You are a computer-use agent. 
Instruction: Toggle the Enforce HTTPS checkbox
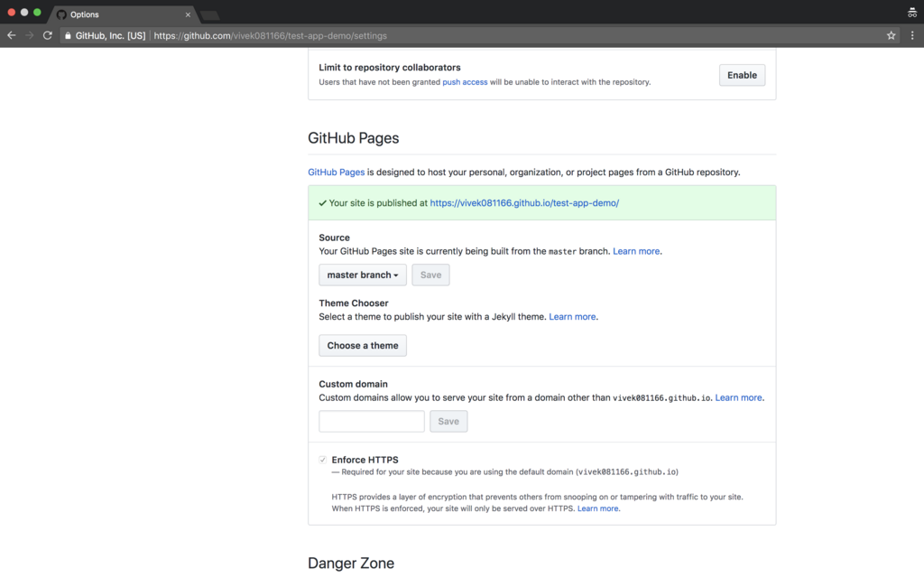322,460
